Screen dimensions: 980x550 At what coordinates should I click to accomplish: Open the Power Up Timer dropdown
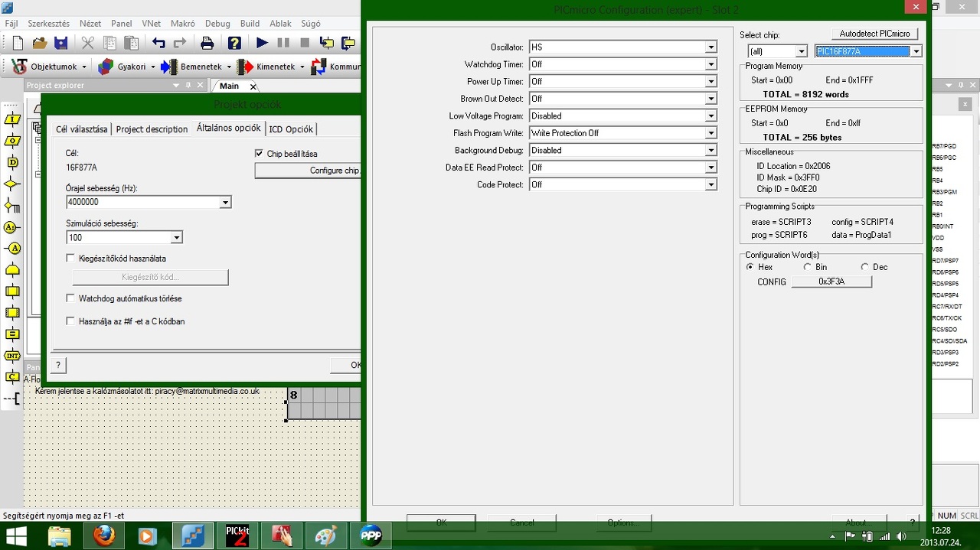point(710,82)
